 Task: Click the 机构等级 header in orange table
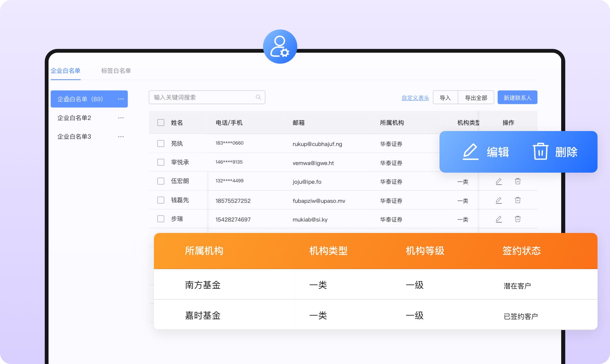pyautogui.click(x=425, y=251)
